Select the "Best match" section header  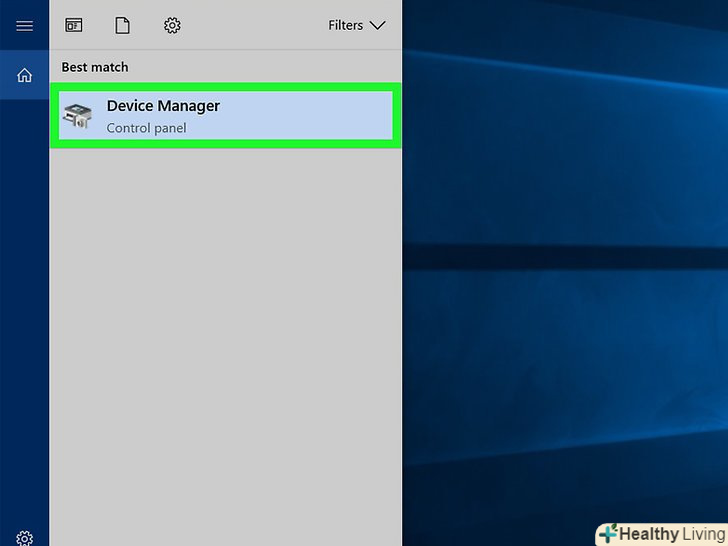click(95, 67)
